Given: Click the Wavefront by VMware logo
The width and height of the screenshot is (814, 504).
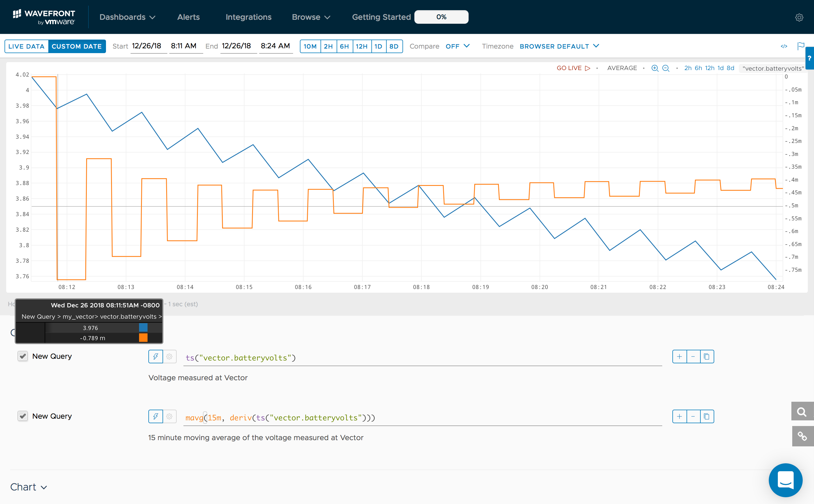Looking at the screenshot, I should 44,17.
